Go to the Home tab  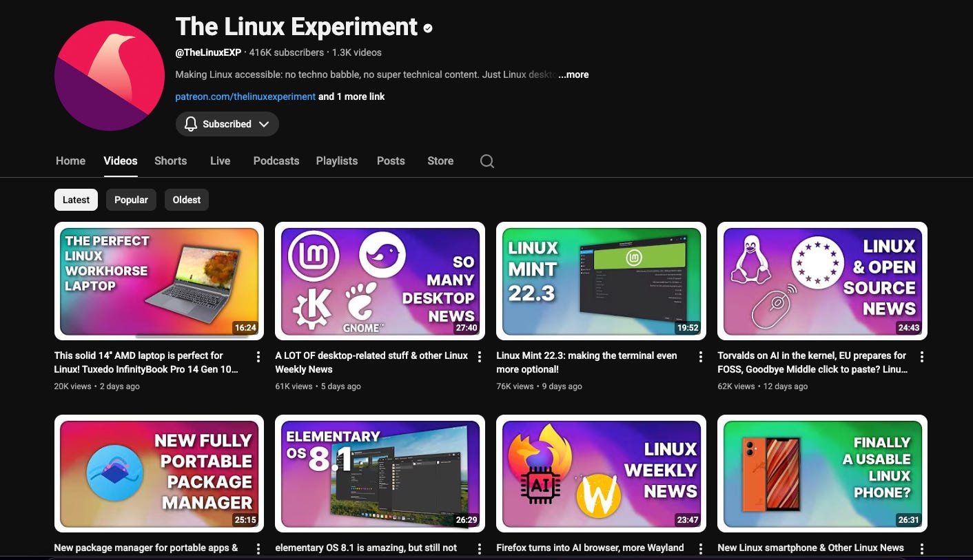click(x=70, y=160)
